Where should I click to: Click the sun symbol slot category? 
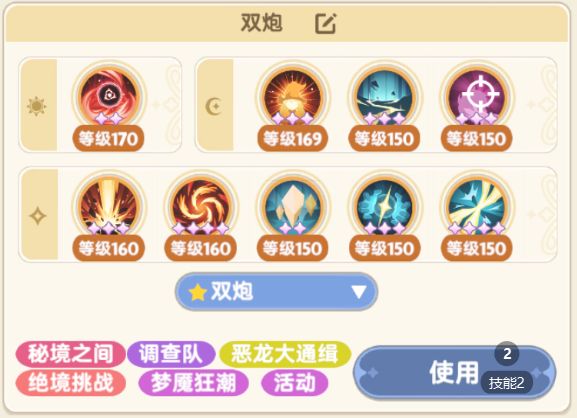point(37,106)
